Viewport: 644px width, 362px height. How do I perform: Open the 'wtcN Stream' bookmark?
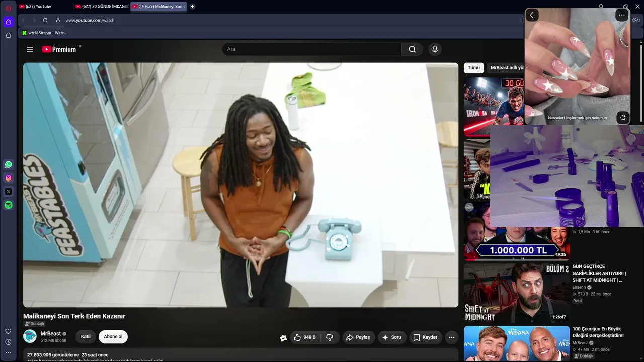click(x=44, y=33)
